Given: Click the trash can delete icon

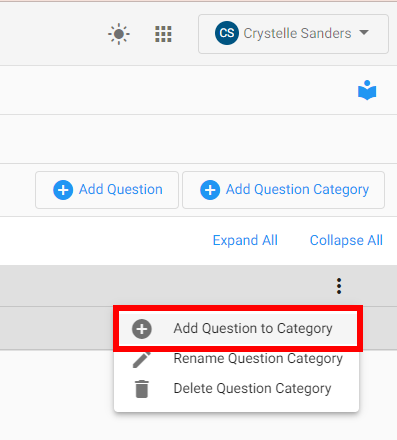Looking at the screenshot, I should coord(142,389).
